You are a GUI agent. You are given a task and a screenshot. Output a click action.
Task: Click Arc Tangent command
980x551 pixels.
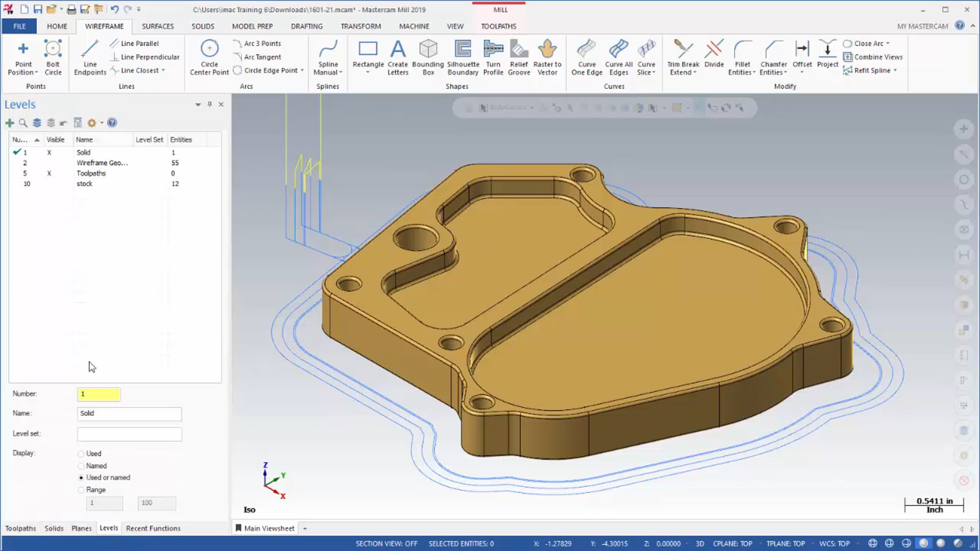[257, 57]
